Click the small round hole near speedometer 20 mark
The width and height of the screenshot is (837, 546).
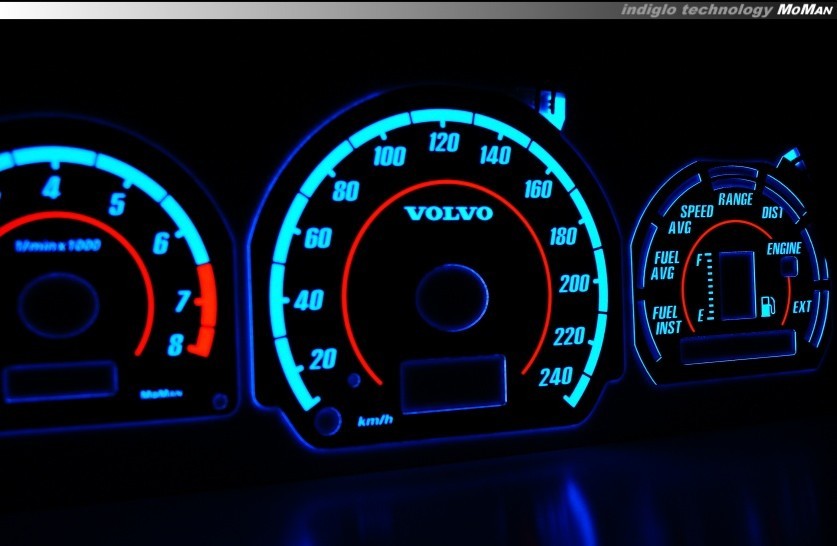coord(354,380)
